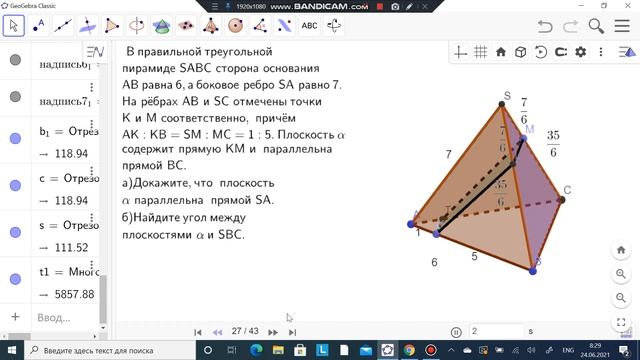Select the Circle with axis tool

[136, 26]
